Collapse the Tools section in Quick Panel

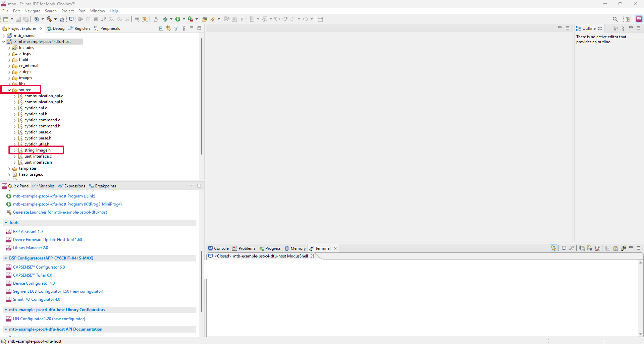click(x=6, y=223)
